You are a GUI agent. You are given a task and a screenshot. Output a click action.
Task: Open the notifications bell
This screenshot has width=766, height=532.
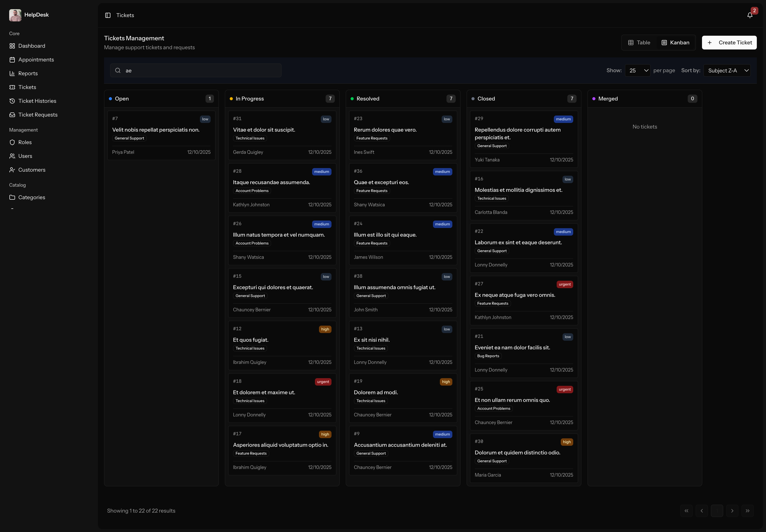click(750, 15)
